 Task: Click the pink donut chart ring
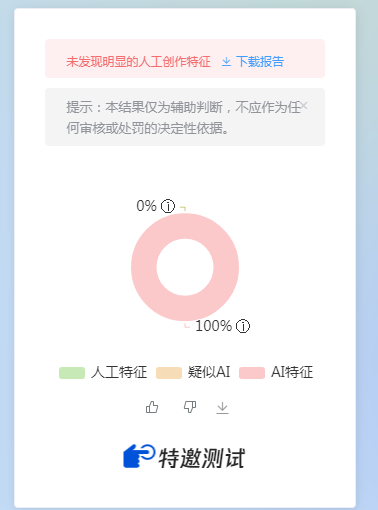click(x=144, y=267)
